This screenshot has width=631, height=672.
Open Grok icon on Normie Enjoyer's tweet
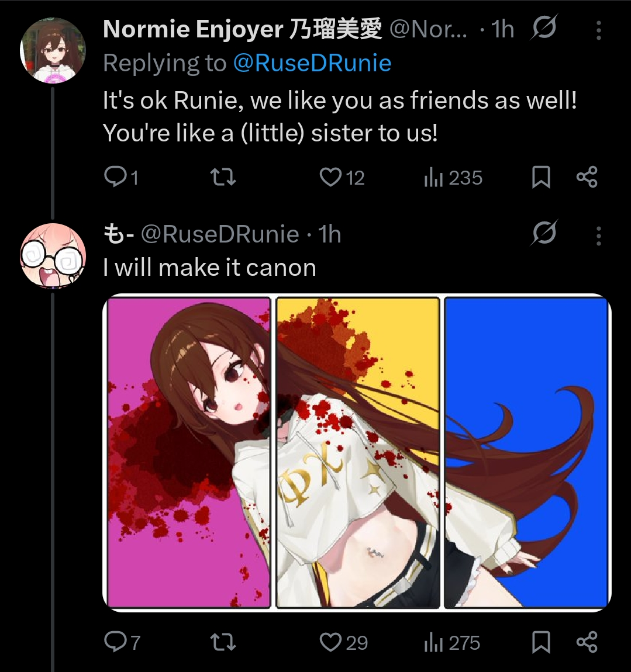pos(544,28)
